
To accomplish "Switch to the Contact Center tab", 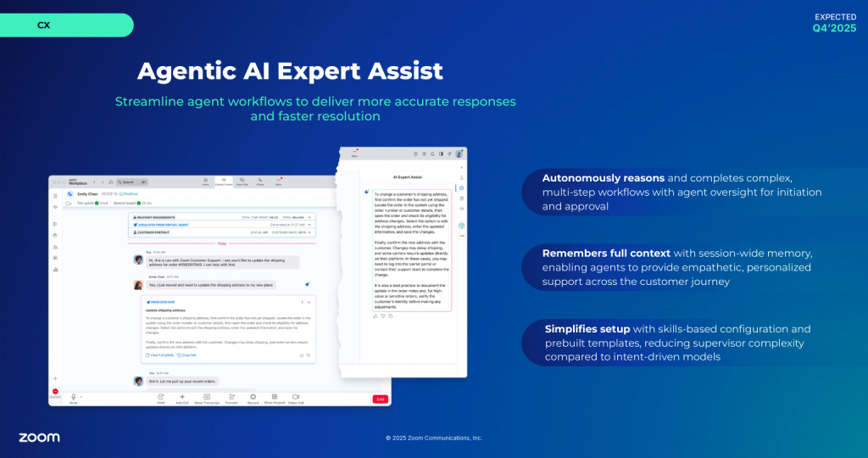I will click(x=224, y=182).
